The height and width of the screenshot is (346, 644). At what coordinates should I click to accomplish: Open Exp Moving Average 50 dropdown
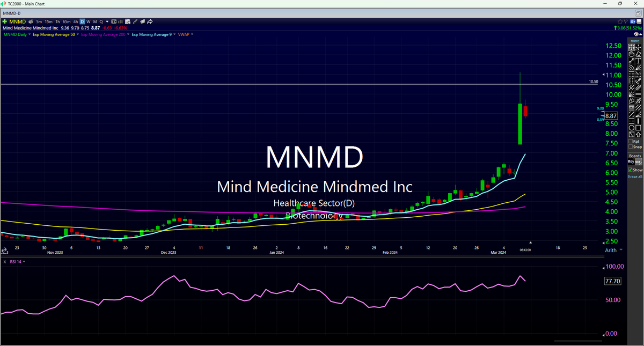pos(78,34)
